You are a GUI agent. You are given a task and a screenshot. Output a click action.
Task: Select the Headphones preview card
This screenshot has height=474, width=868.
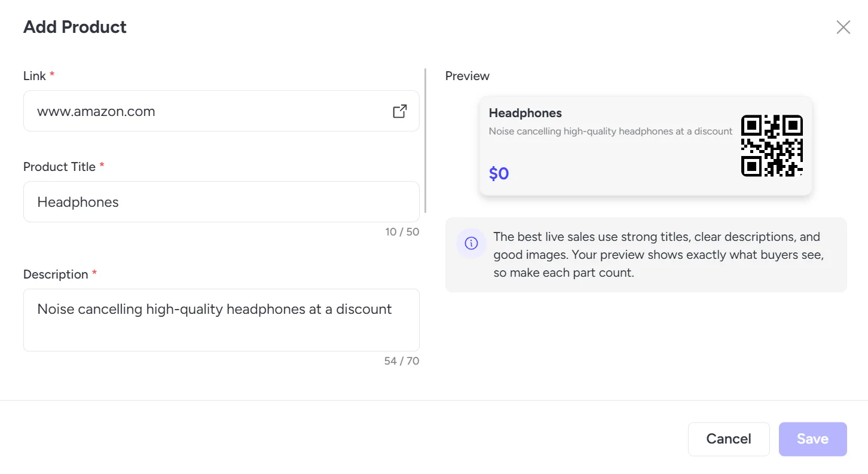coord(646,146)
